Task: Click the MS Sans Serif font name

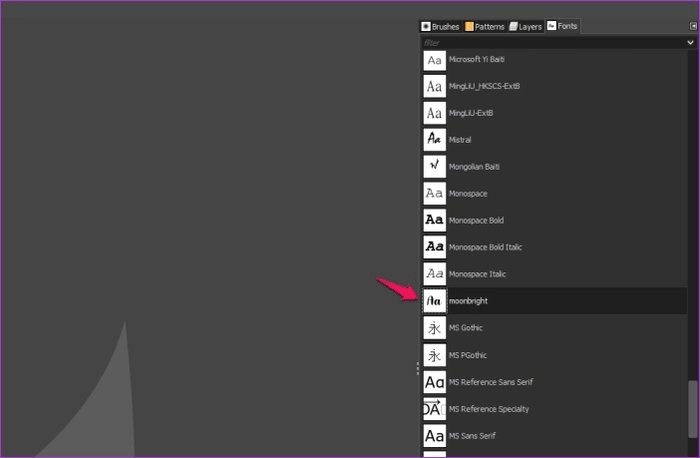Action: (472, 436)
